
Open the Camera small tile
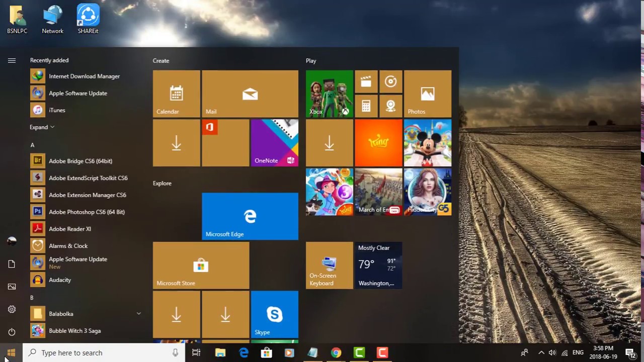(x=390, y=106)
